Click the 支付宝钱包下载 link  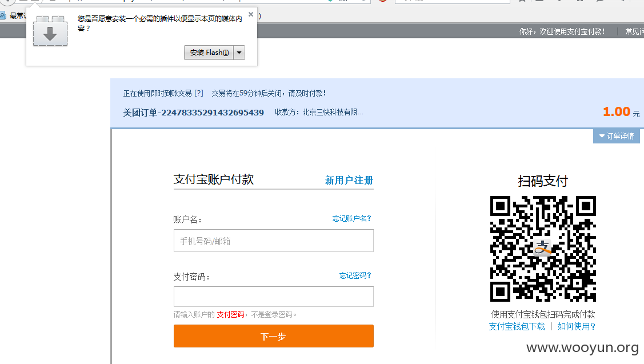(517, 327)
